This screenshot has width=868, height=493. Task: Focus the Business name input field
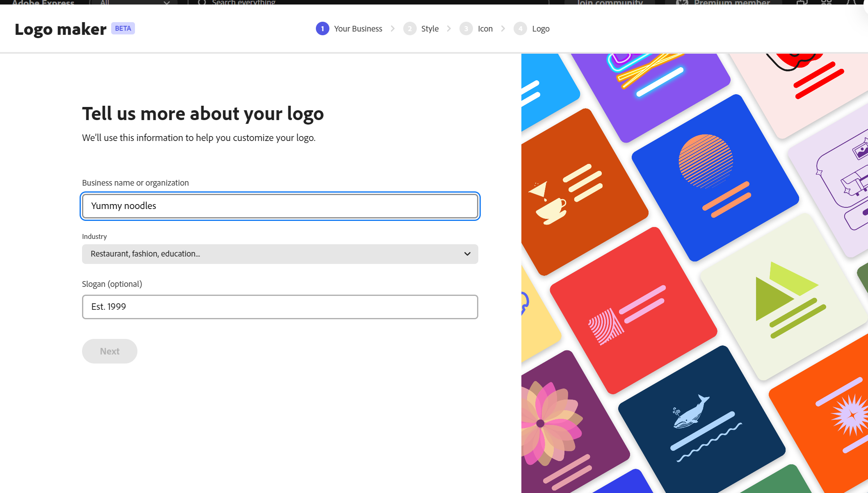tap(280, 206)
